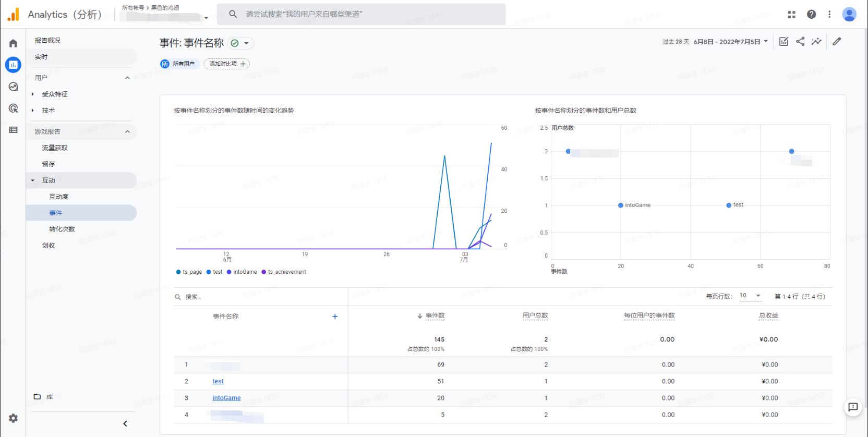Open the Help question mark icon
This screenshot has width=868, height=437.
tap(811, 15)
